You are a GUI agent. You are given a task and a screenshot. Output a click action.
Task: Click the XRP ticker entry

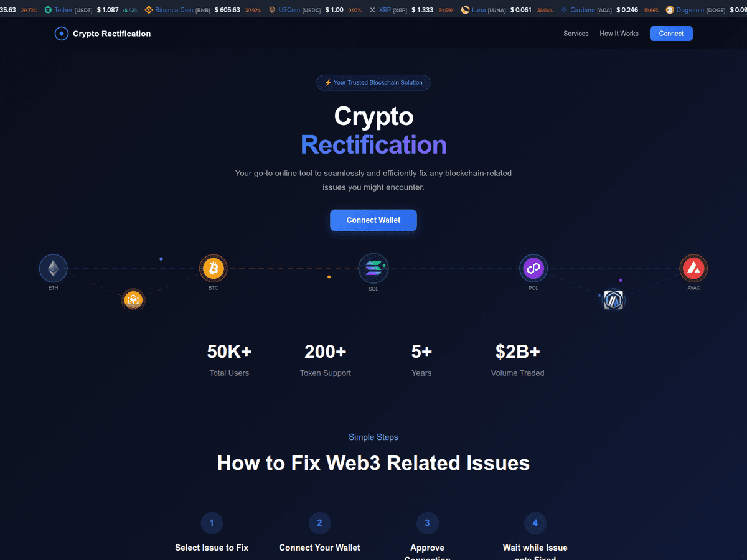tap(411, 10)
